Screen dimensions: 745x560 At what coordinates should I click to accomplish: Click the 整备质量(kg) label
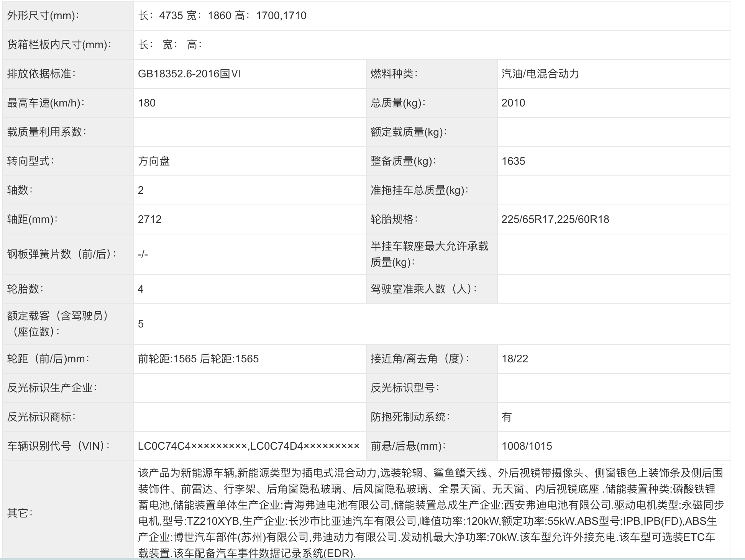click(x=404, y=161)
